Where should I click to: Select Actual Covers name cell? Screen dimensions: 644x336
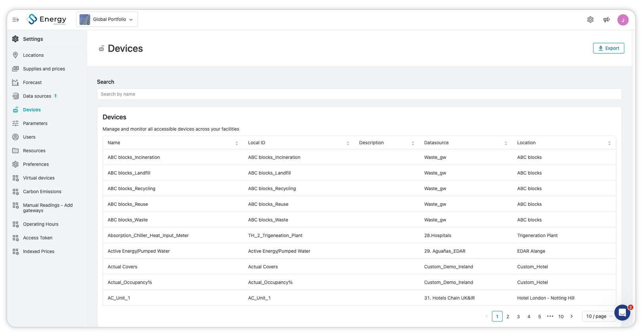pos(122,267)
